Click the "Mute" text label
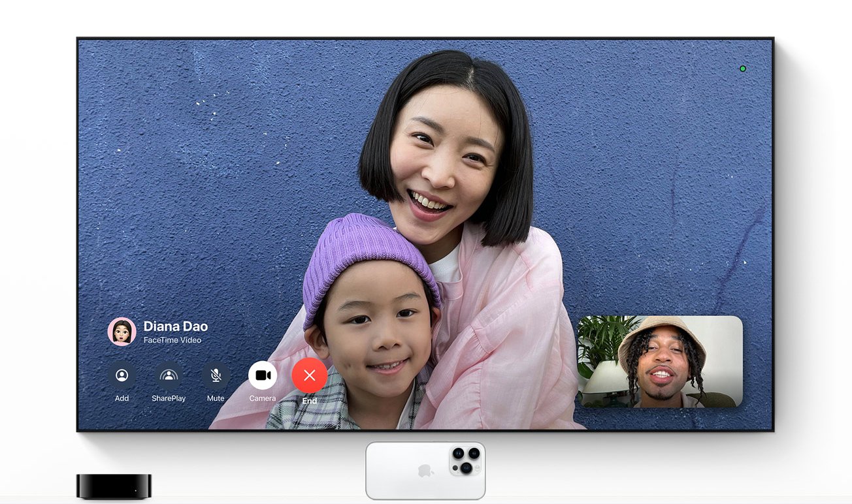 pyautogui.click(x=216, y=398)
